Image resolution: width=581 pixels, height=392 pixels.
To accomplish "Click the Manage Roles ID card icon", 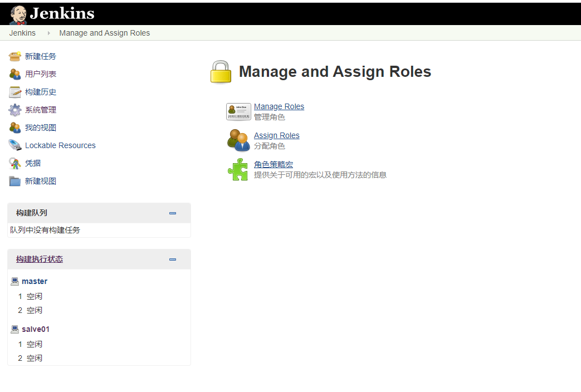I will 238,111.
